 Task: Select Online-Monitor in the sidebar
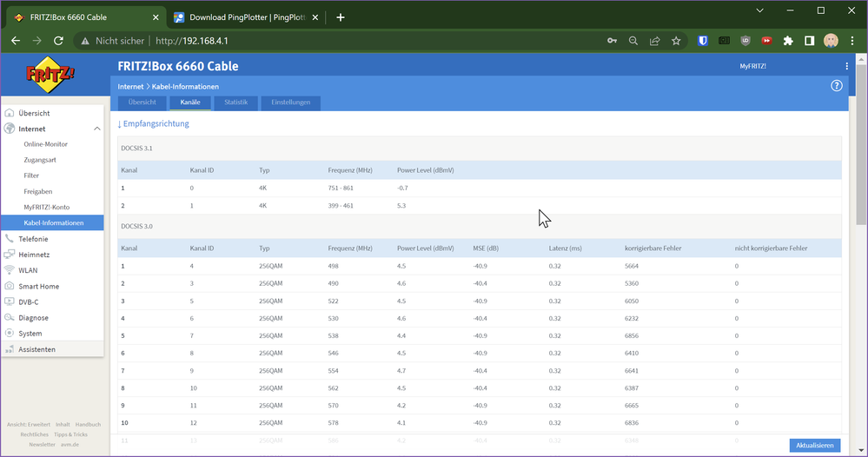point(46,144)
